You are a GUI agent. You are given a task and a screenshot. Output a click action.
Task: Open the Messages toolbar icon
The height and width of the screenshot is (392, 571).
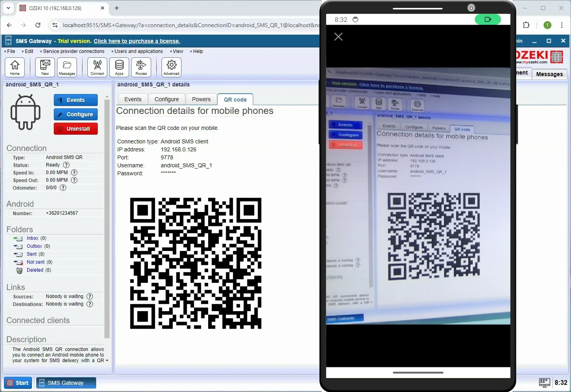(67, 67)
